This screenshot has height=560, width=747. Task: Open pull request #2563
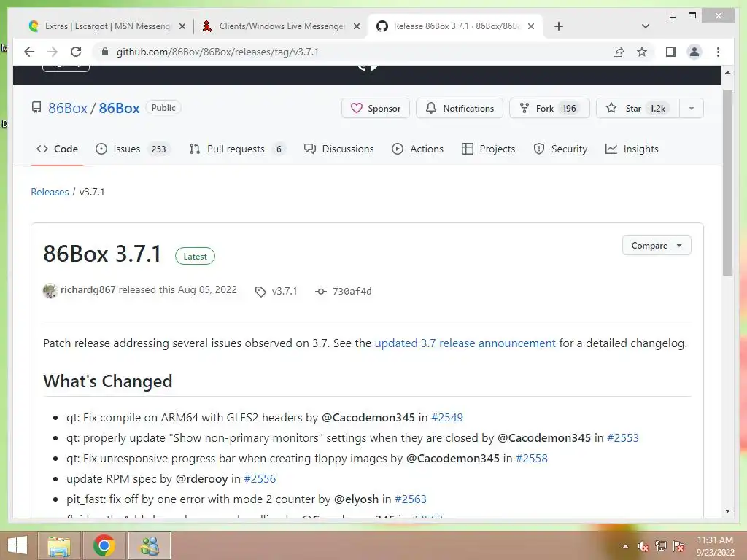coord(411,499)
